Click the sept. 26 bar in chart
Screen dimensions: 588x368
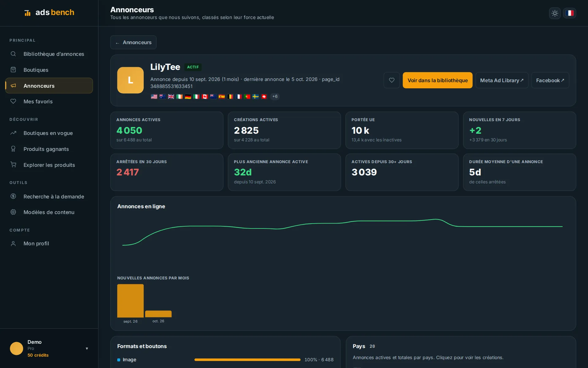click(x=130, y=301)
